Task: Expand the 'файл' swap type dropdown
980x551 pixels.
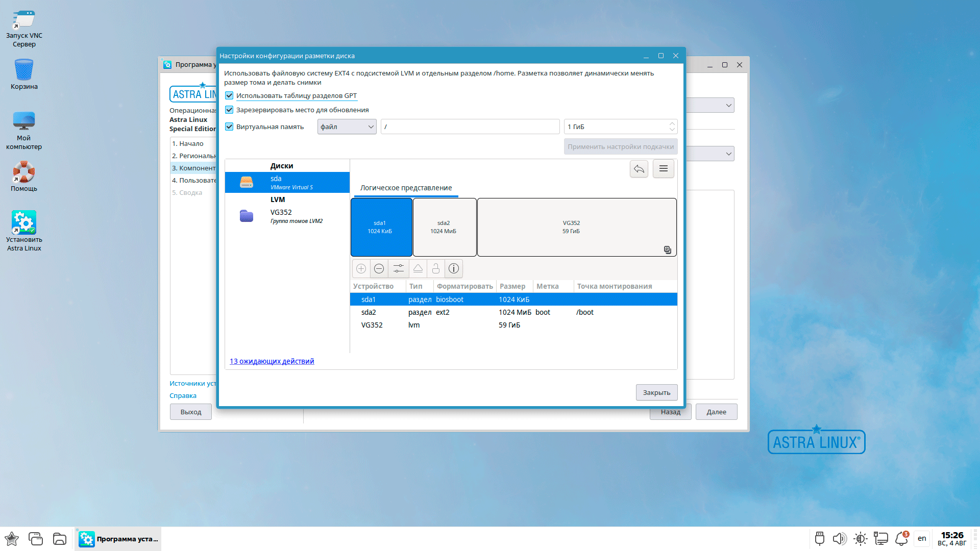Action: pos(347,127)
